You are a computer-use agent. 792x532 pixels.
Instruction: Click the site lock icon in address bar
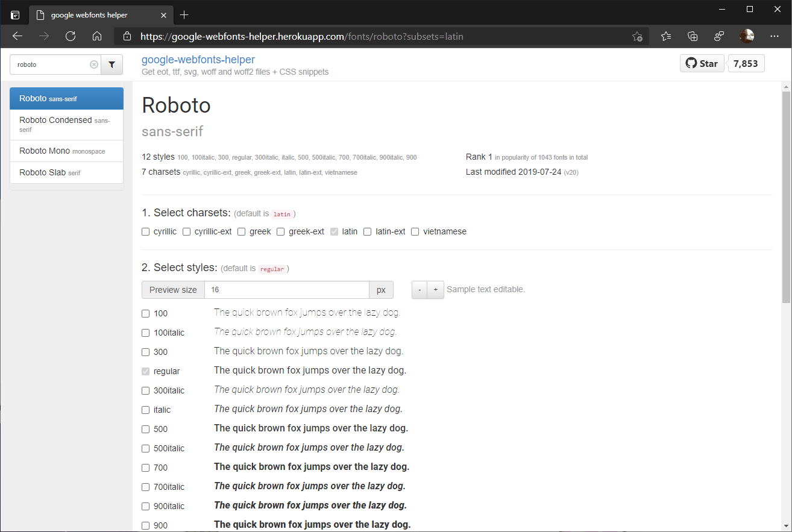coord(127,36)
